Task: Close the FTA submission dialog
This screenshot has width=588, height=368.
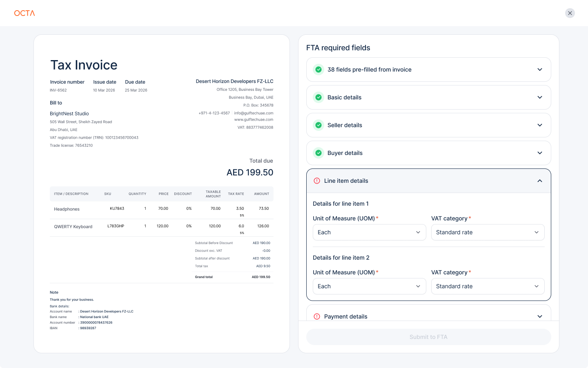Action: 570,13
